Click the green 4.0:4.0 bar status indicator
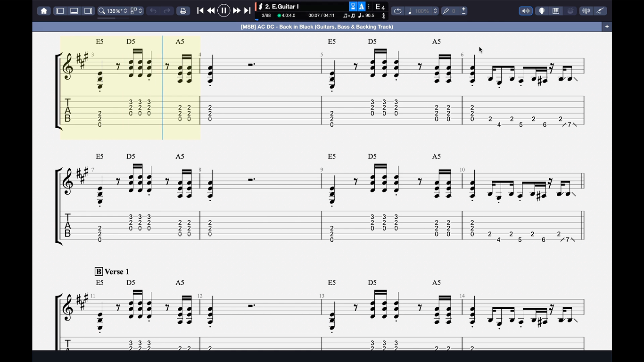The image size is (644, 362). tap(286, 16)
